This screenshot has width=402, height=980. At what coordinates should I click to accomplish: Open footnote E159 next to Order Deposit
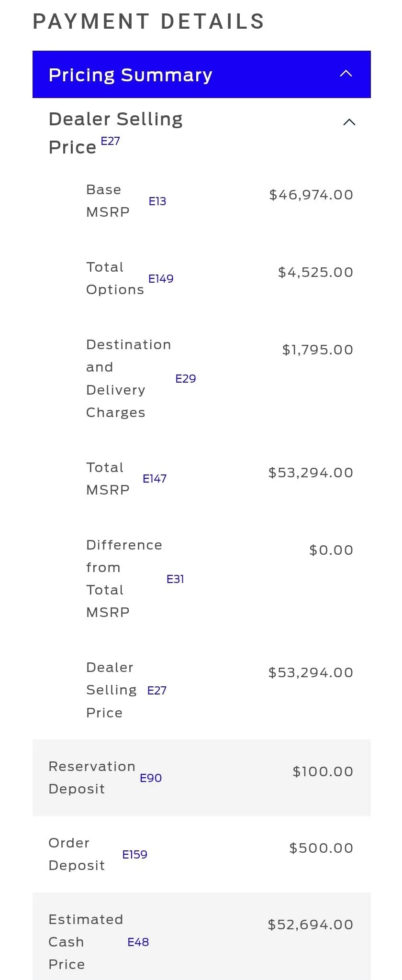click(135, 855)
